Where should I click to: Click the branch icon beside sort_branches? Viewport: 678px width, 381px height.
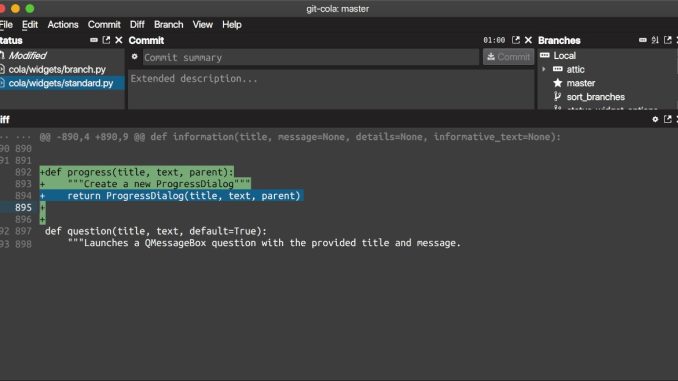pyautogui.click(x=557, y=96)
